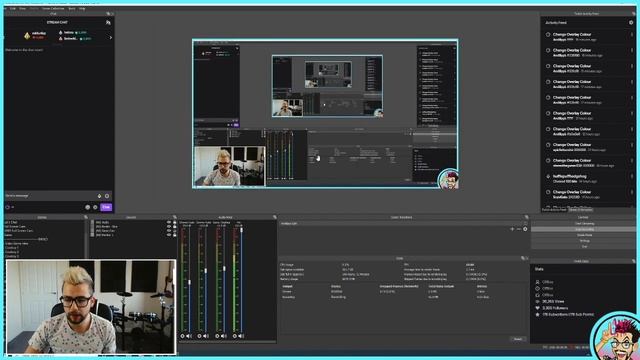Open Activity Feed settings gear
640x360 pixels.
tap(631, 23)
